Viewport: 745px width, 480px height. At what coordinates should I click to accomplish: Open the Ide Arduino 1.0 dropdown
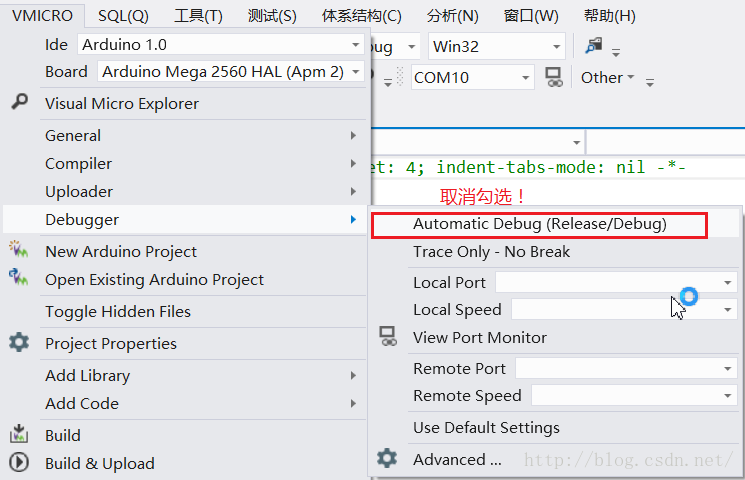[220, 45]
